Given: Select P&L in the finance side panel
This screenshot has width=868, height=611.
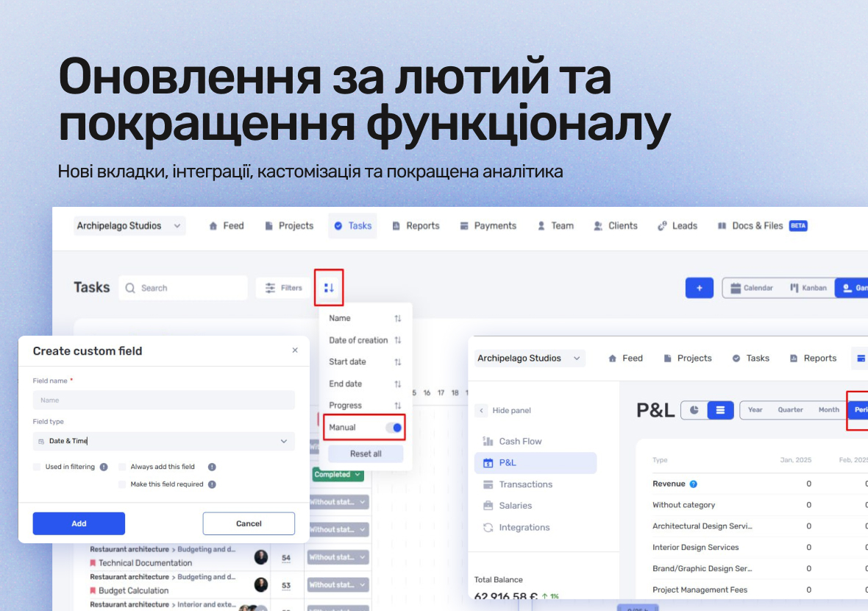Looking at the screenshot, I should [536, 463].
